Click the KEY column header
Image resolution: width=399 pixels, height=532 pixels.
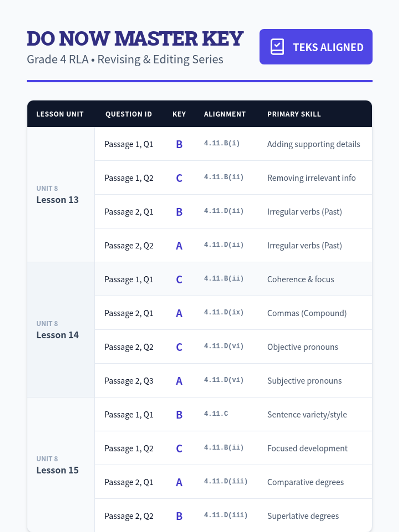click(x=179, y=114)
